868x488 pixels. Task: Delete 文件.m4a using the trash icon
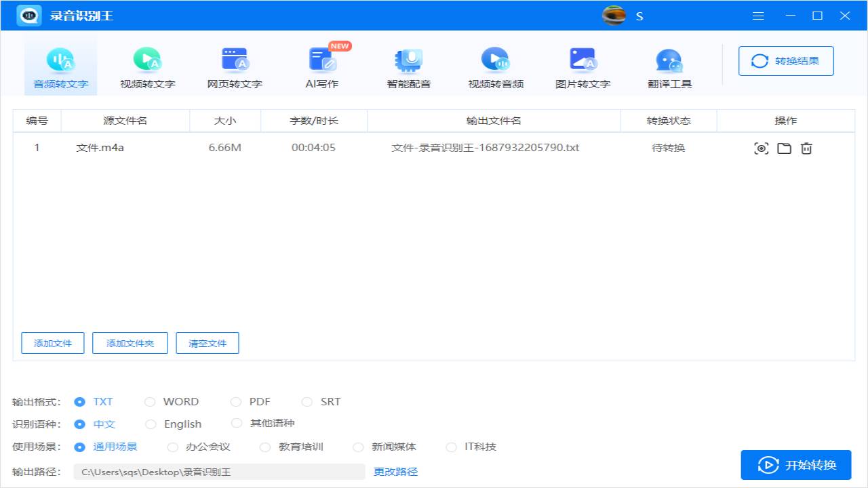click(x=806, y=148)
